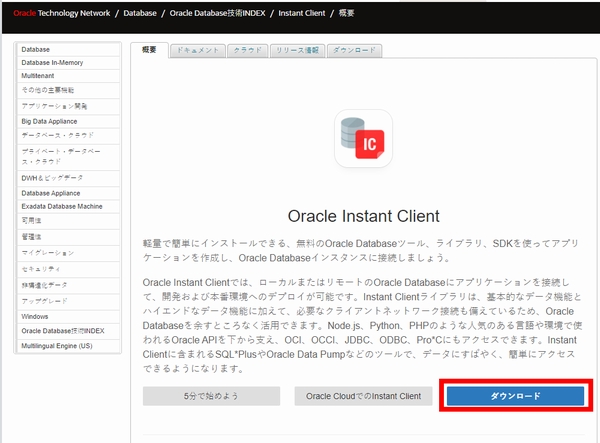Viewport: 600px width, 443px height.
Task: Select その他の主要機能 in the sidebar
Action: (68, 90)
